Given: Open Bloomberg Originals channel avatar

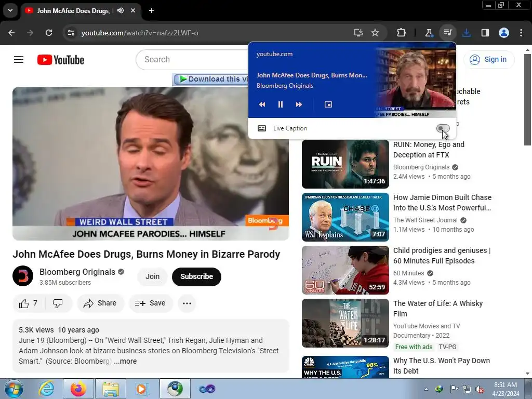Looking at the screenshot, I should [23, 276].
